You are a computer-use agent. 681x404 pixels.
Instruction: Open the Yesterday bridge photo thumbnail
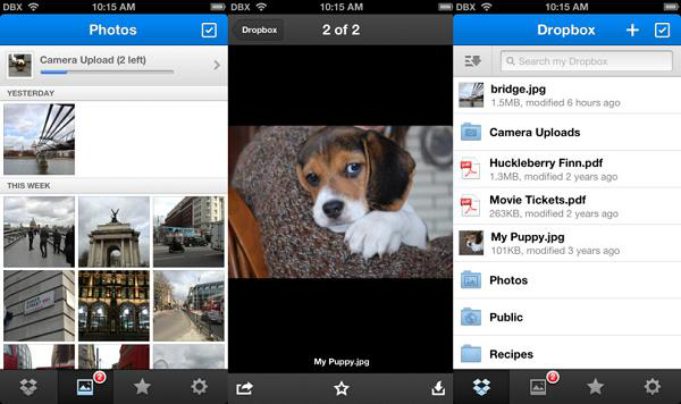[39, 139]
